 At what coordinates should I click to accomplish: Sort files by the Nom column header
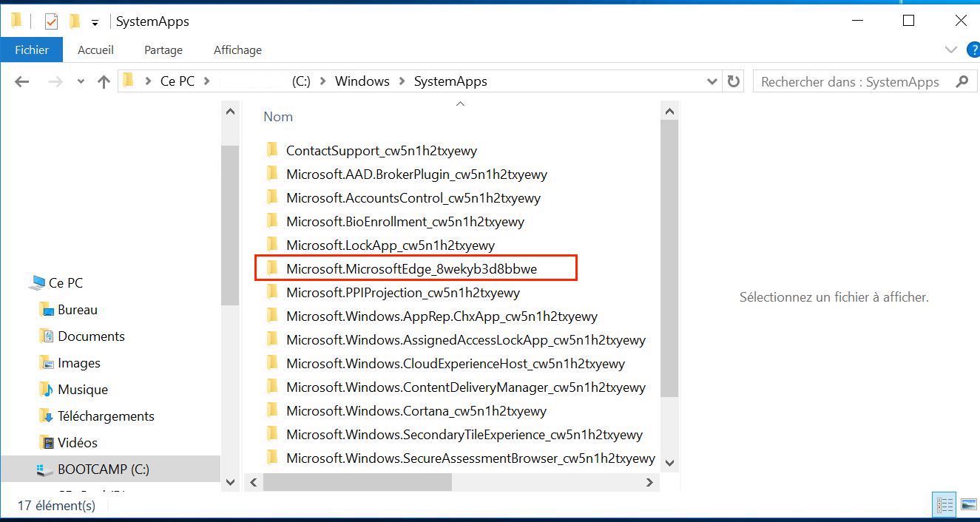278,116
